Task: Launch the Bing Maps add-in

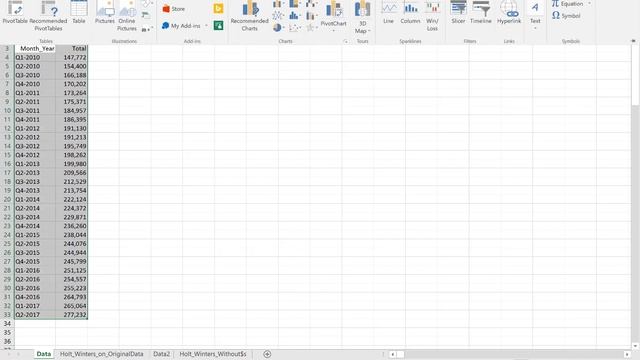Action: pyautogui.click(x=218, y=8)
